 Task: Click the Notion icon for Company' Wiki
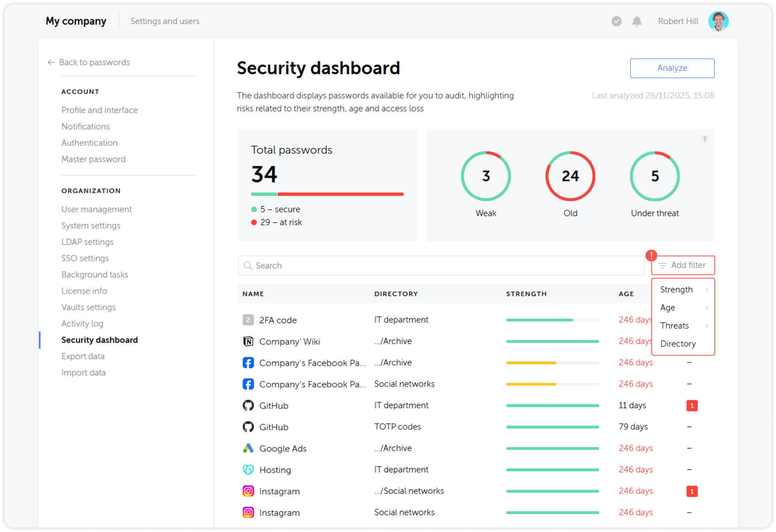coord(248,341)
